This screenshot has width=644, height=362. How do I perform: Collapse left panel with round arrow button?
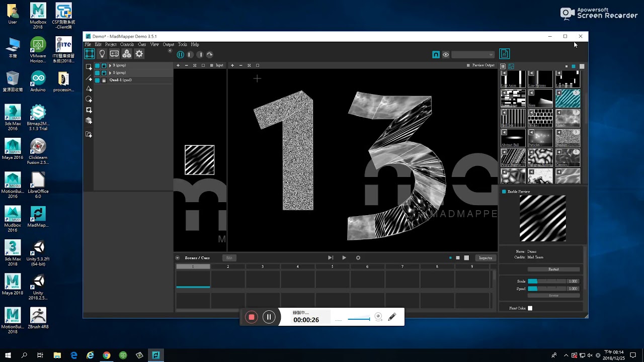[x=170, y=51]
